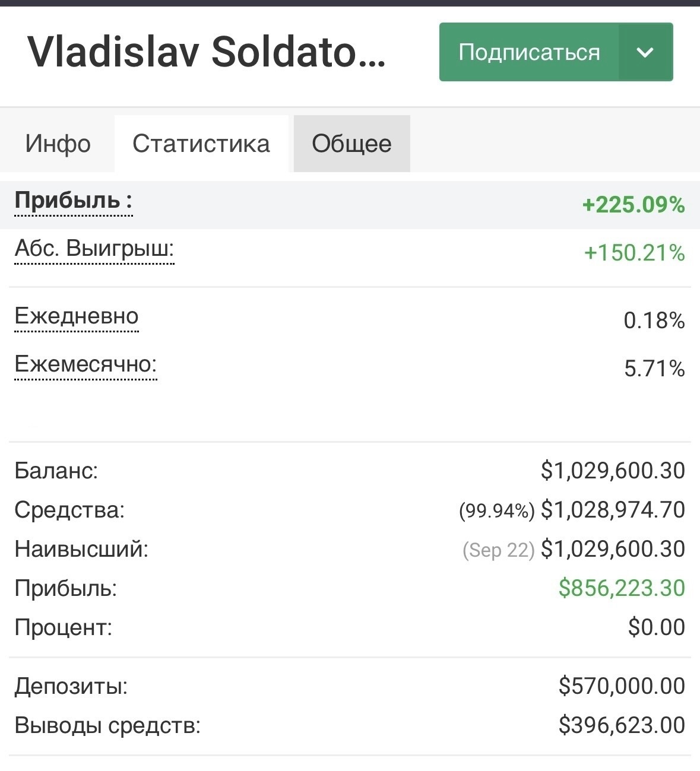
Task: Click the Процент value $0.00
Action: pos(656,627)
